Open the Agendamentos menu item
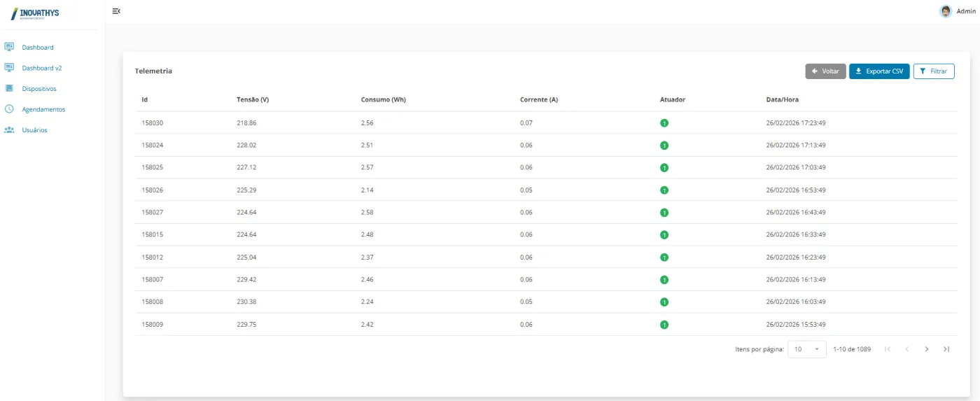The width and height of the screenshot is (980, 401). click(x=43, y=110)
